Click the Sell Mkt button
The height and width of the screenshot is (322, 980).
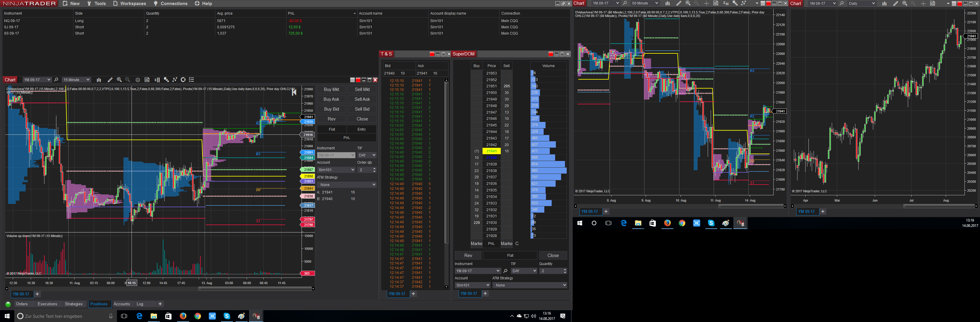(362, 89)
